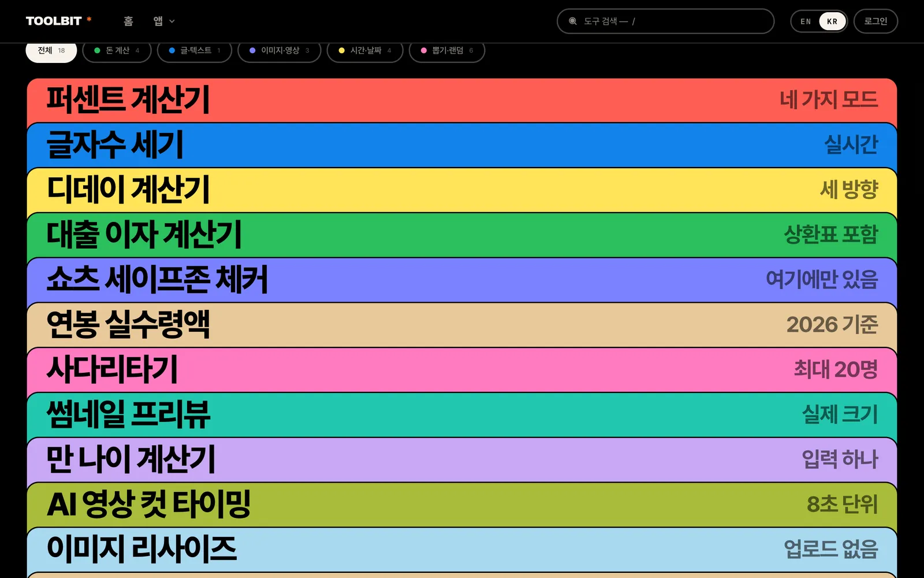Open the 만 나이 계산기 tool
924x578 pixels.
coord(462,460)
